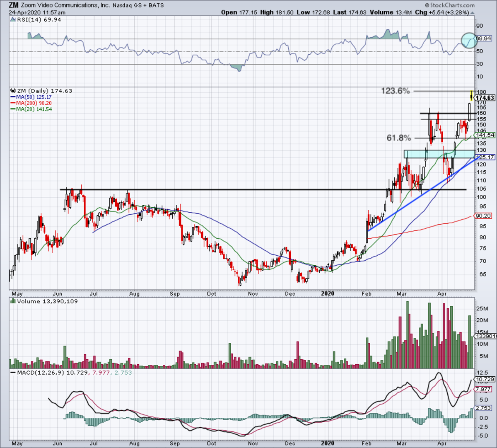Click the 2020 label on price chart axis
This screenshot has width=497, height=448.
[327, 293]
